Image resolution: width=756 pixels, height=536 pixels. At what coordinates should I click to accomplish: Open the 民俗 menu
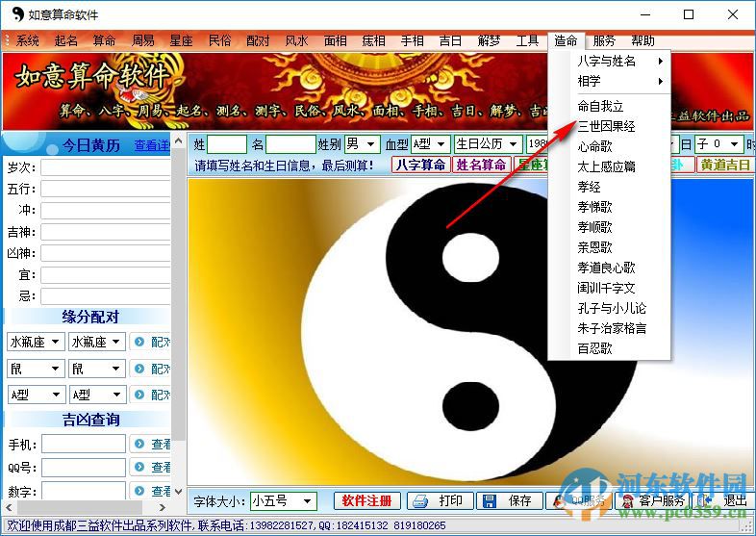pyautogui.click(x=220, y=40)
